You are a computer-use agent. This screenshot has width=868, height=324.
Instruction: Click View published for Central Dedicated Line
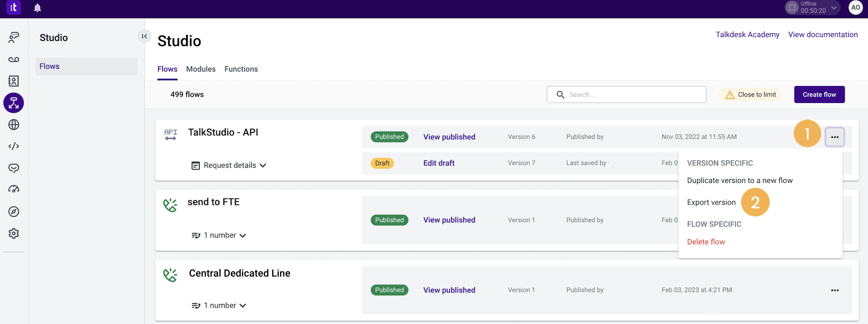pyautogui.click(x=449, y=290)
